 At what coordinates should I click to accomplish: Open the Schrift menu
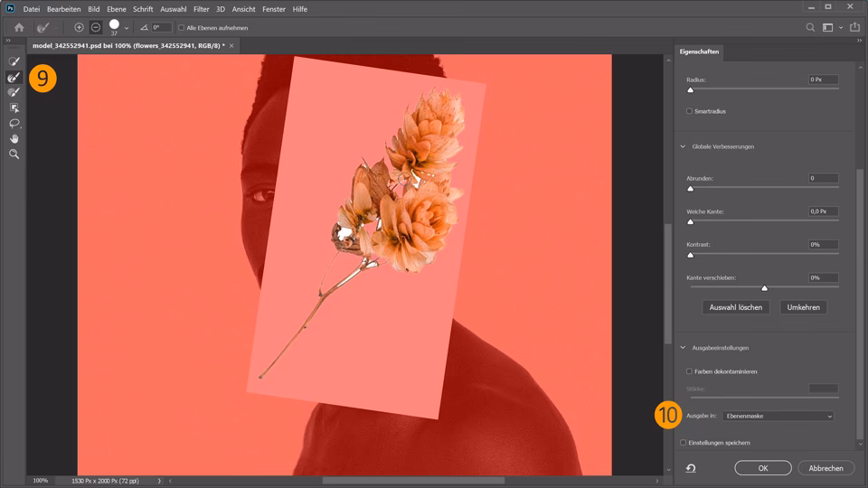pyautogui.click(x=143, y=9)
